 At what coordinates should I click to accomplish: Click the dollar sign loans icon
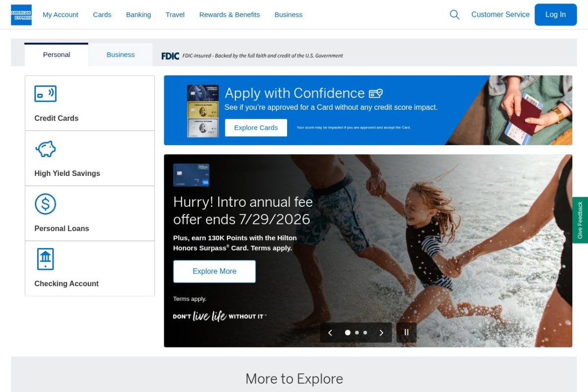(x=46, y=204)
